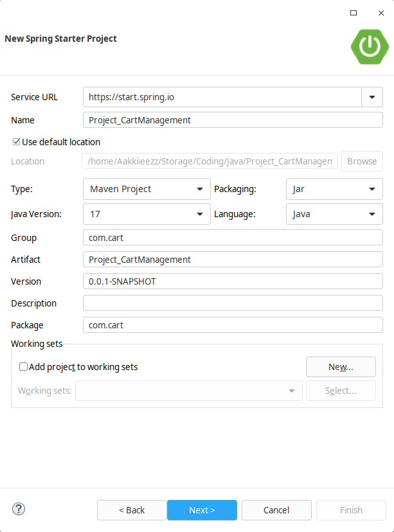The image size is (394, 532).
Task: Expand the Working sets dropdown
Action: [292, 390]
